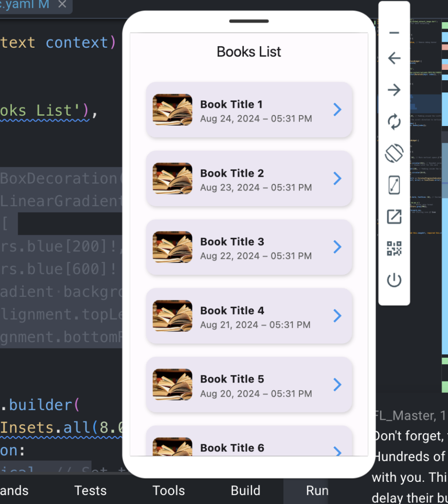Viewport: 448px width, 504px height.
Task: Switch to the Tests tab
Action: pyautogui.click(x=90, y=490)
